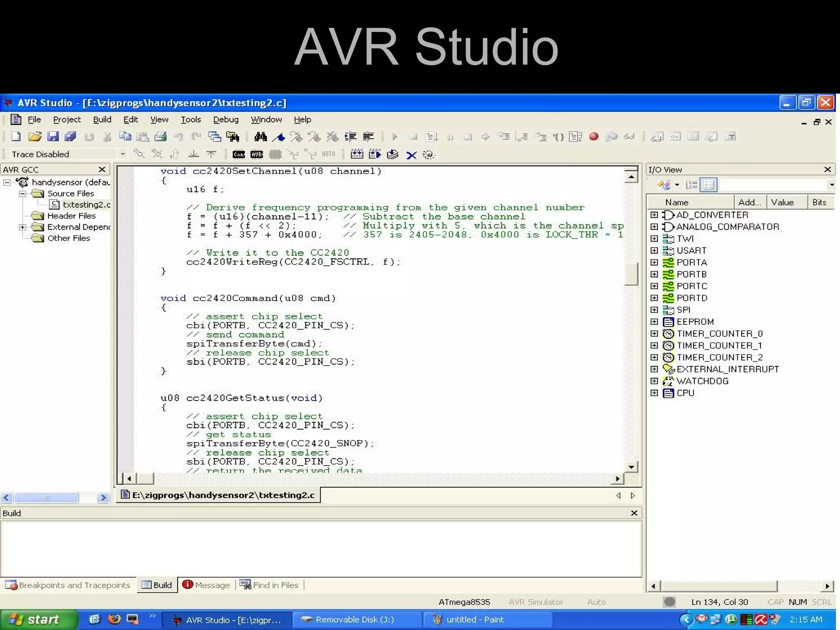Image resolution: width=840 pixels, height=630 pixels.
Task: Collapse the Source Files folder
Action: click(x=23, y=194)
